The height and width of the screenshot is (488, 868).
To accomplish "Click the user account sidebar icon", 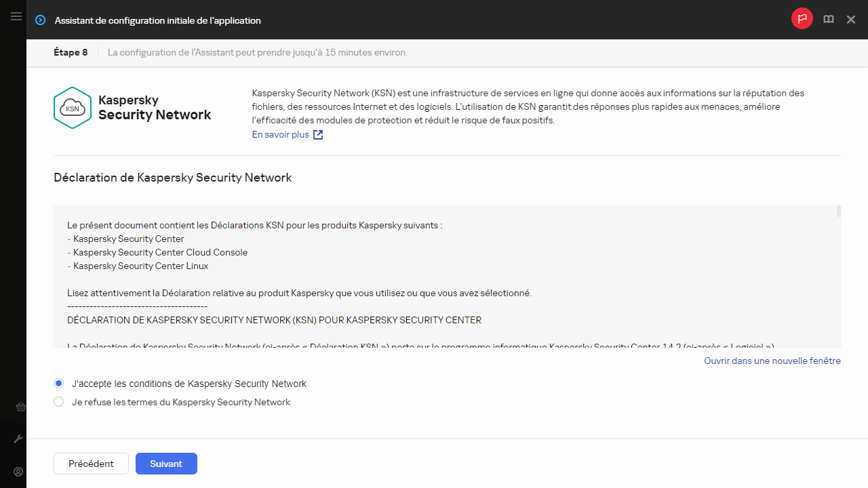I will coord(18,472).
